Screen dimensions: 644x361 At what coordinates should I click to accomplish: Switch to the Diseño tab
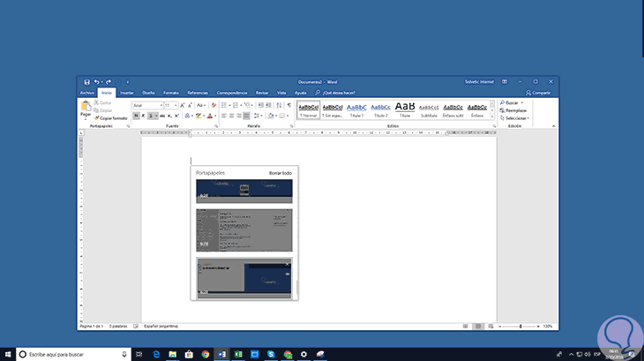click(x=148, y=93)
